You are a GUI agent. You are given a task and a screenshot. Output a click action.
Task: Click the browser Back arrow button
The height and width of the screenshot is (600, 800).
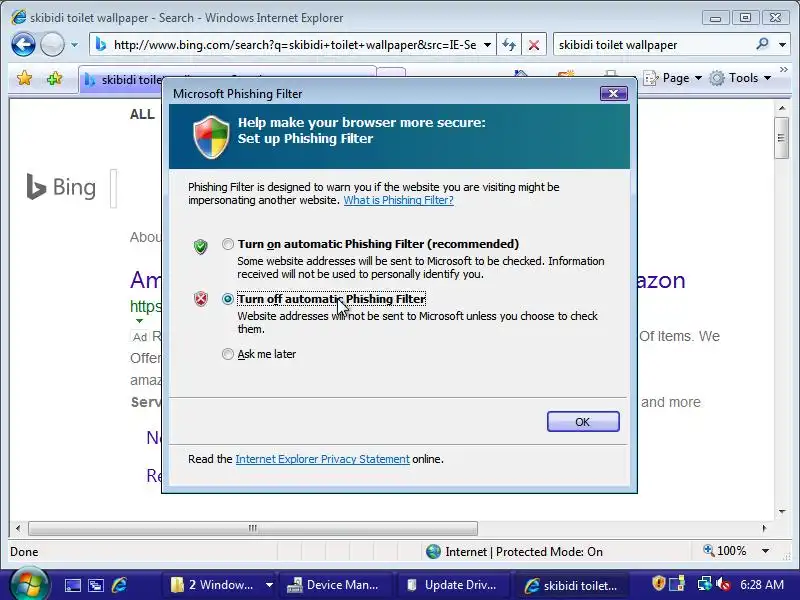point(23,44)
